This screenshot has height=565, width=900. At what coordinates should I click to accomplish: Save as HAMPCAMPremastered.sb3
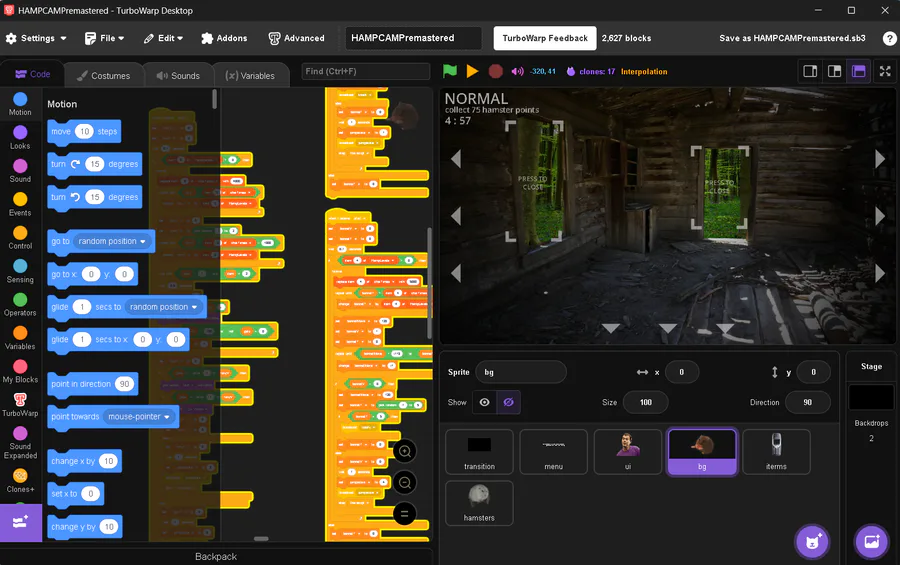[x=792, y=38]
